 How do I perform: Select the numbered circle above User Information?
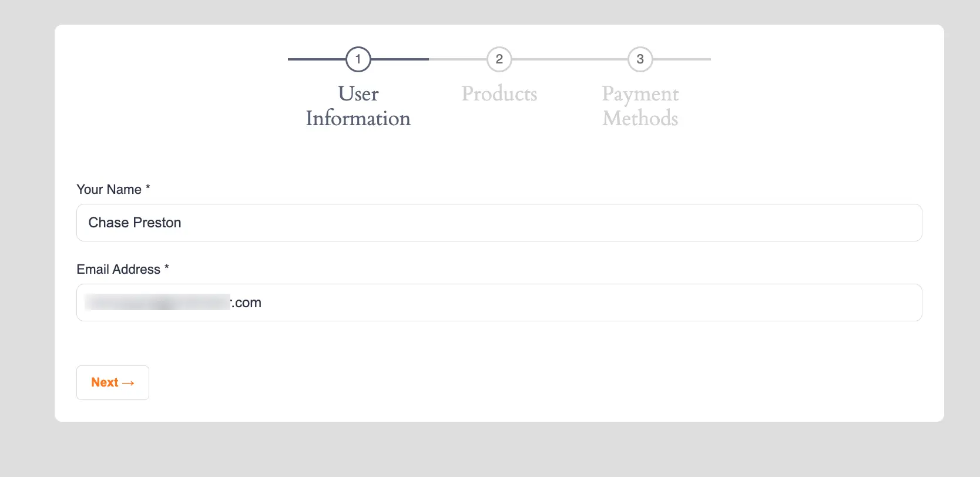point(358,59)
